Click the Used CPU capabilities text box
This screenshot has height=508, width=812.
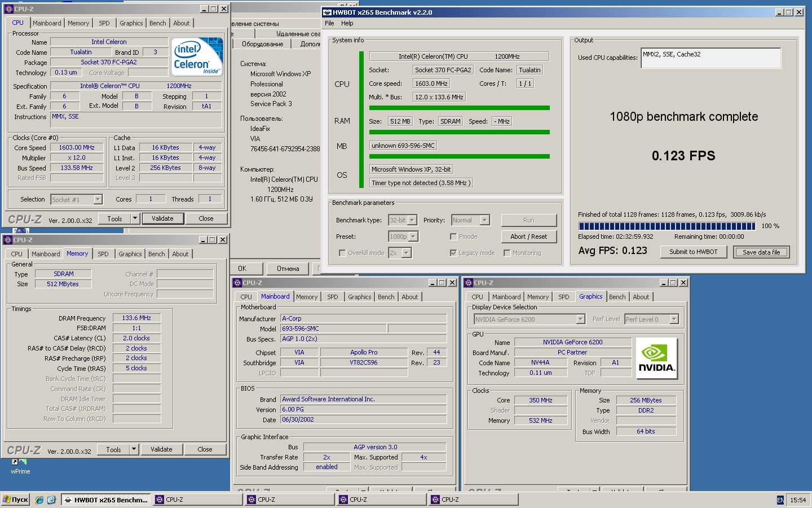point(711,58)
